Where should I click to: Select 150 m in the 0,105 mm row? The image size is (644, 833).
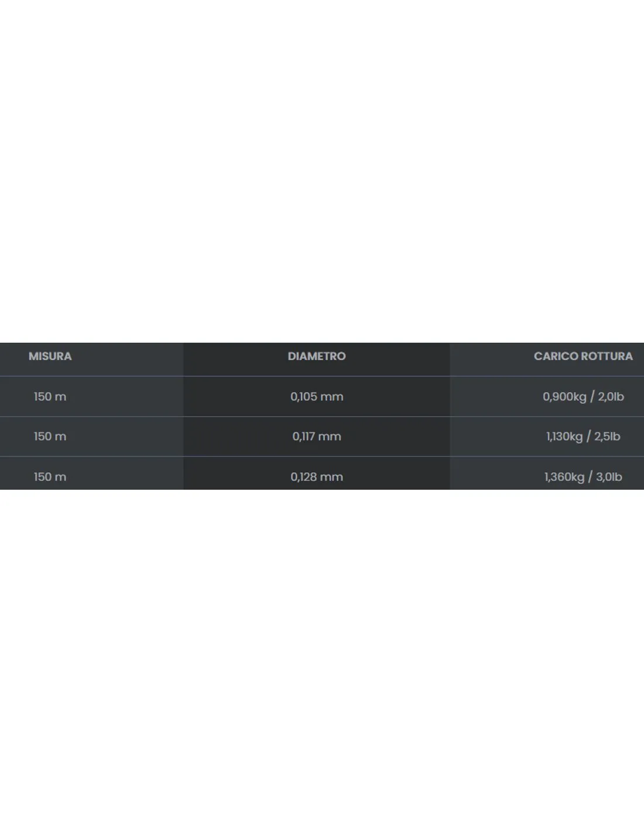pos(50,397)
